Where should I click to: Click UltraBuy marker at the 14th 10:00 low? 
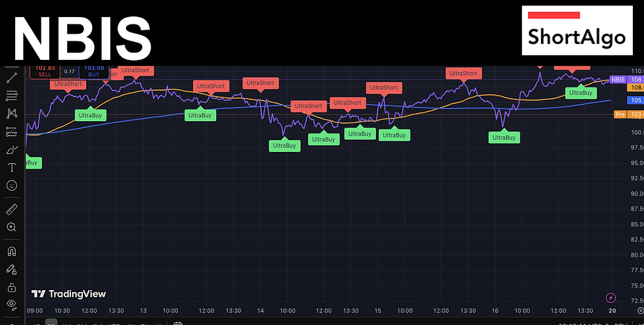285,145
